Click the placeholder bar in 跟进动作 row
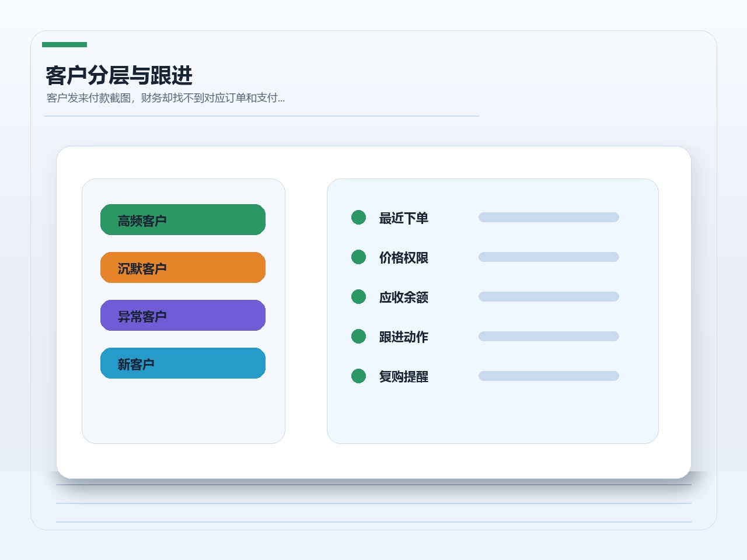Viewport: 747px width, 560px height. 549,337
